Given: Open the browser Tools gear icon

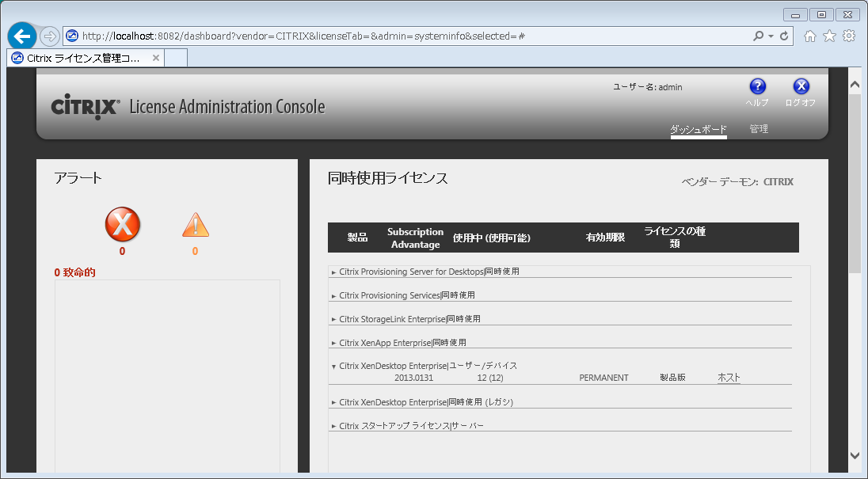Looking at the screenshot, I should 849,36.
